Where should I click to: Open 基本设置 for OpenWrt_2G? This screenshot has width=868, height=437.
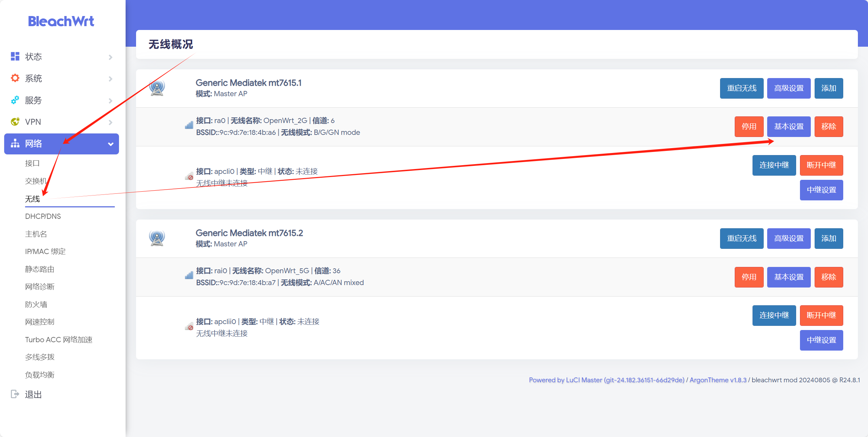click(789, 127)
